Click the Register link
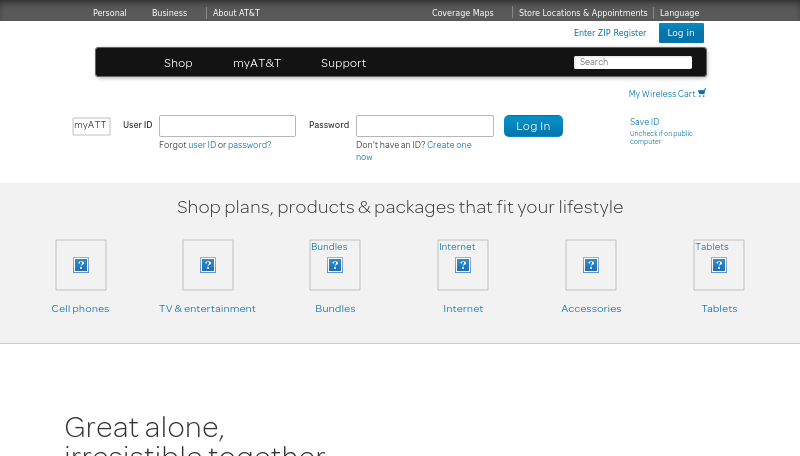 pos(630,33)
